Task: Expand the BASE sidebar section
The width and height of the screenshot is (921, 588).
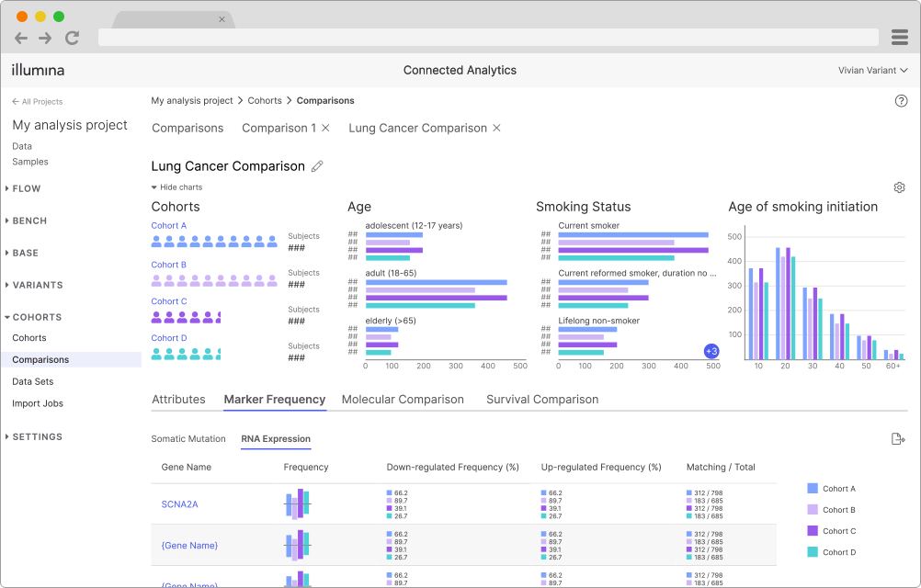Action: [x=22, y=253]
